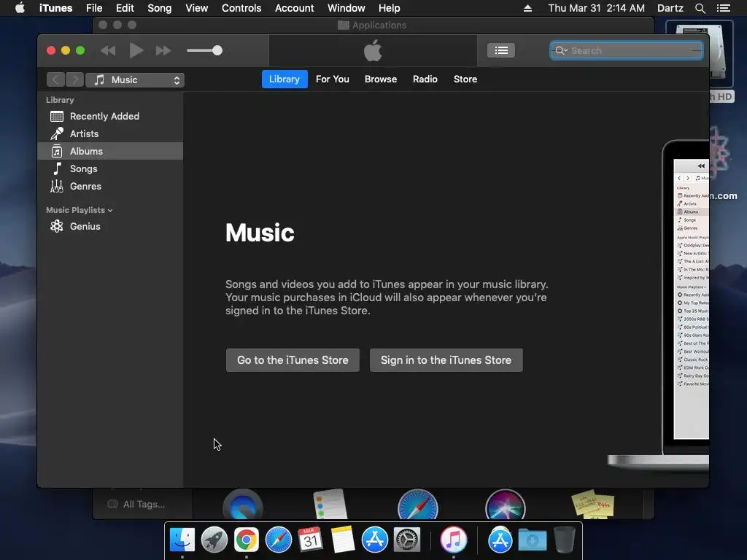
Task: Click the Apple logo in the iTunes display
Action: [373, 50]
